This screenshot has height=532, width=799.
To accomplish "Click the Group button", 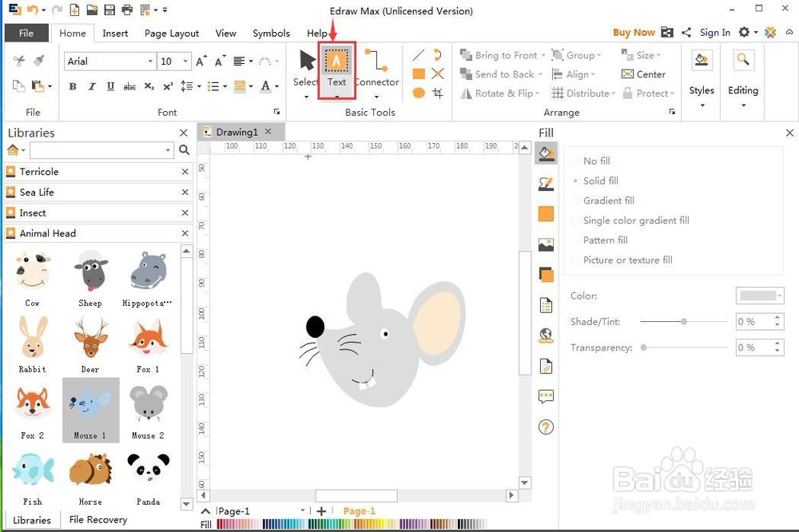I will tap(576, 55).
